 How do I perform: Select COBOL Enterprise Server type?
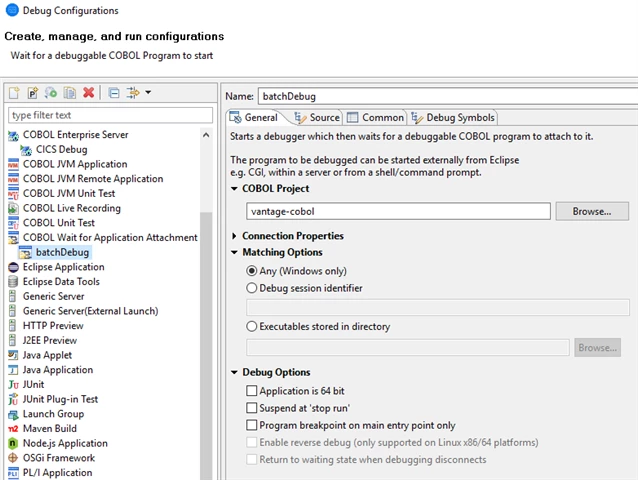click(75, 135)
